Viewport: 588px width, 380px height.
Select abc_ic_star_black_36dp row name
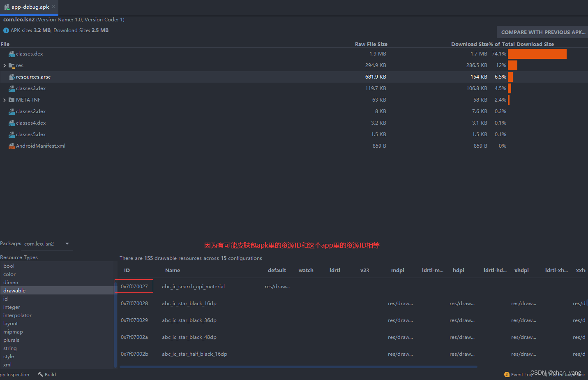tap(189, 320)
